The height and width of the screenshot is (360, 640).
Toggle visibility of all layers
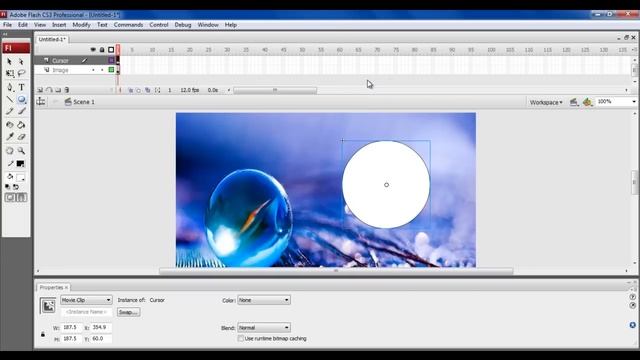93,50
